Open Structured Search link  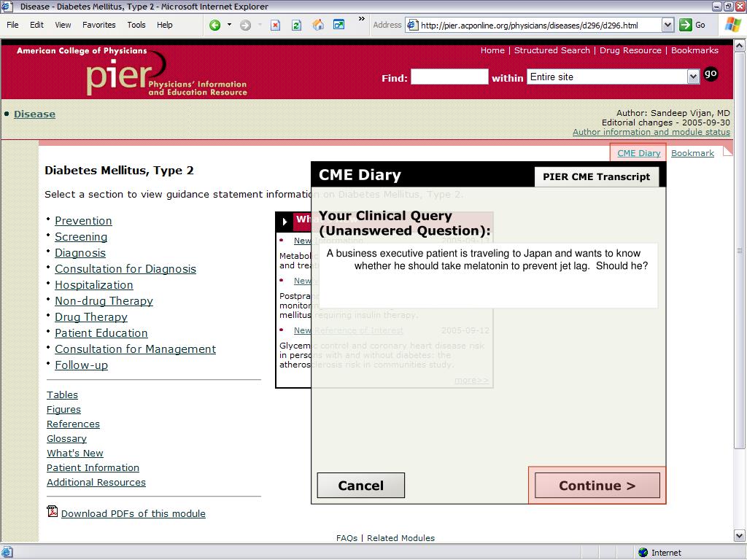tap(551, 50)
